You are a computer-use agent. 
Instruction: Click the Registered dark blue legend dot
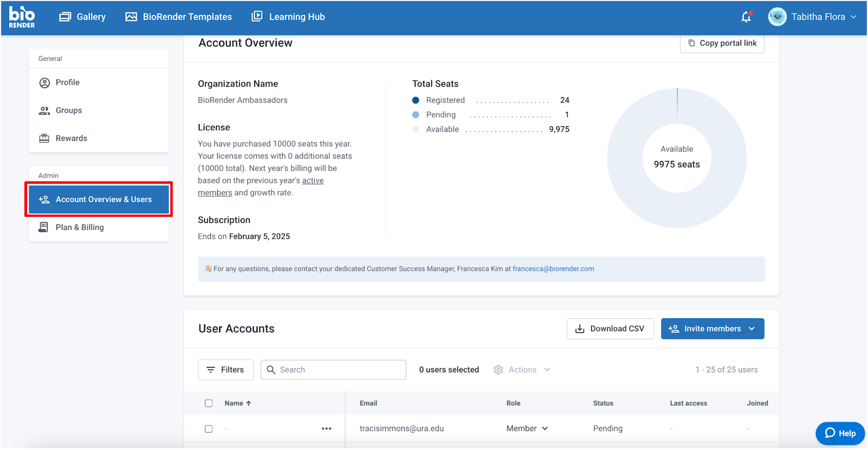coord(416,100)
